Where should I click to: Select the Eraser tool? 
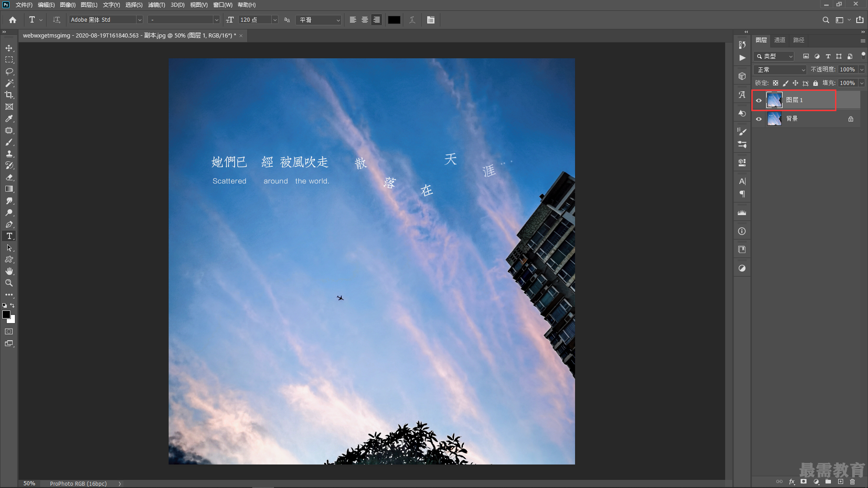coord(9,177)
